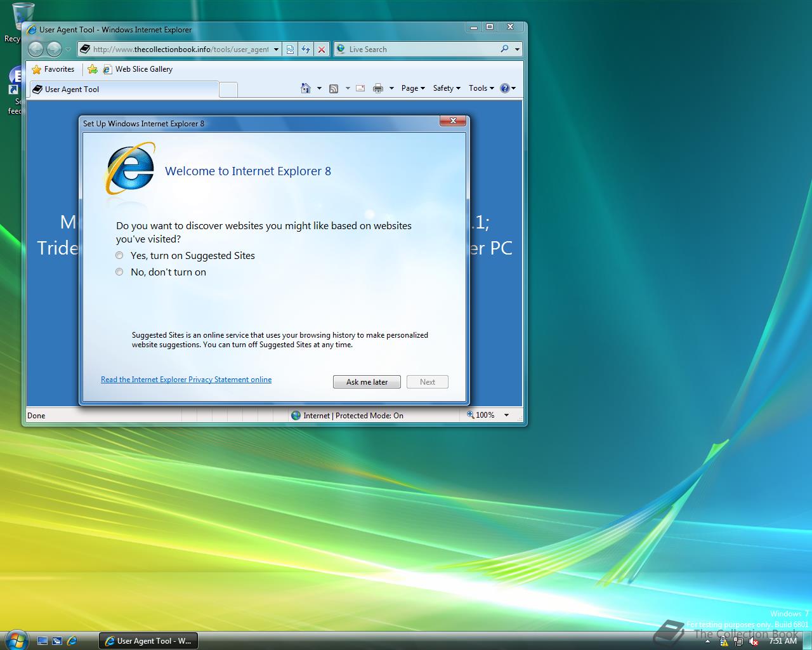Click the zoom level 100% button
Image resolution: width=812 pixels, height=650 pixels.
481,415
